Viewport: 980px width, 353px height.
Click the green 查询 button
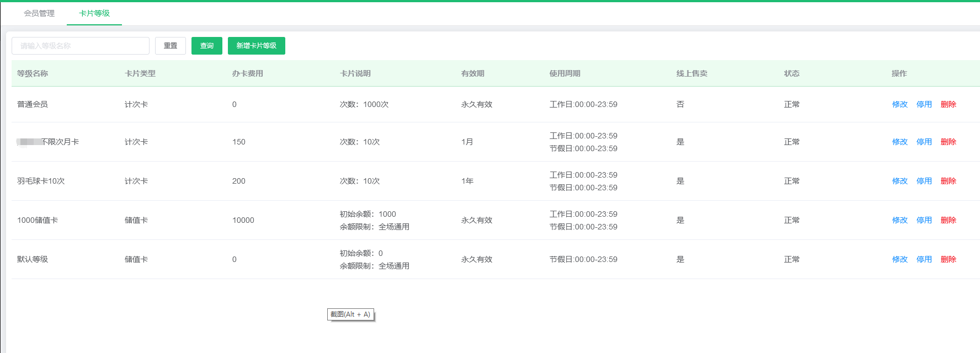207,46
